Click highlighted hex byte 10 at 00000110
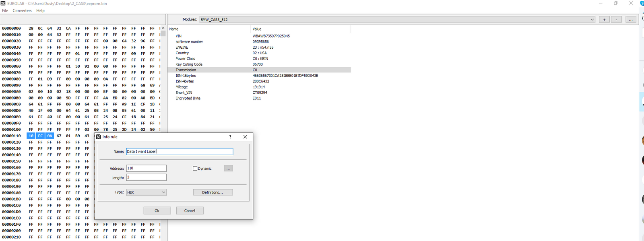 [31, 136]
